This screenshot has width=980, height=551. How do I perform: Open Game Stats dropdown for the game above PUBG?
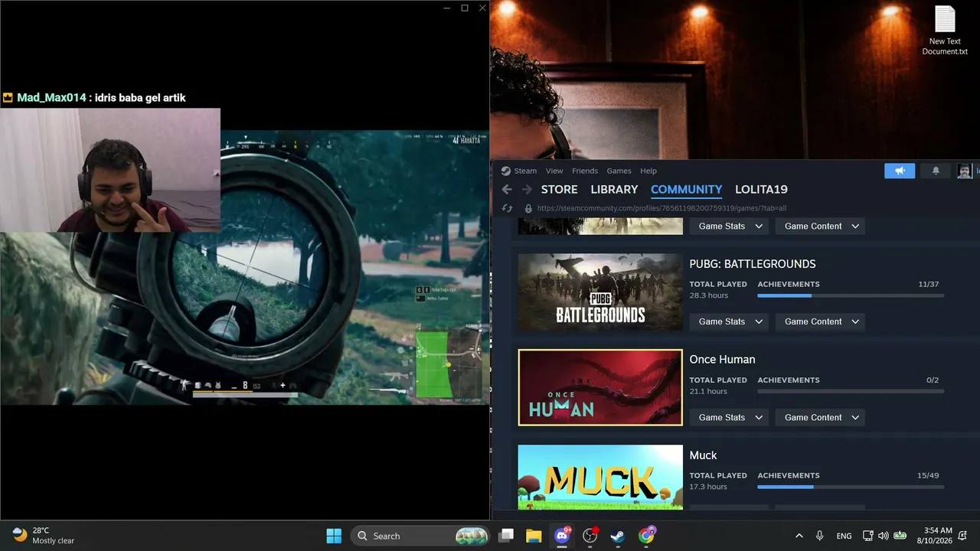[x=729, y=226]
